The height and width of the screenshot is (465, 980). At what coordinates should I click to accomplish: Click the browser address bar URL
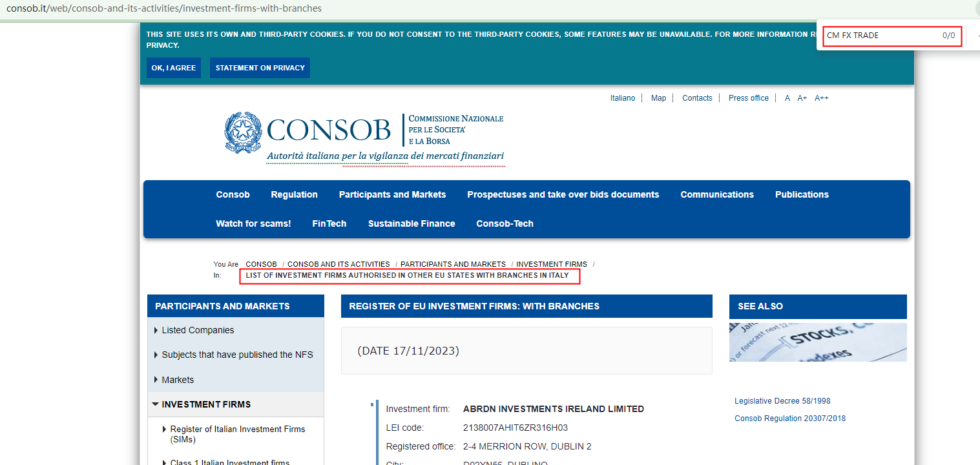click(x=164, y=9)
